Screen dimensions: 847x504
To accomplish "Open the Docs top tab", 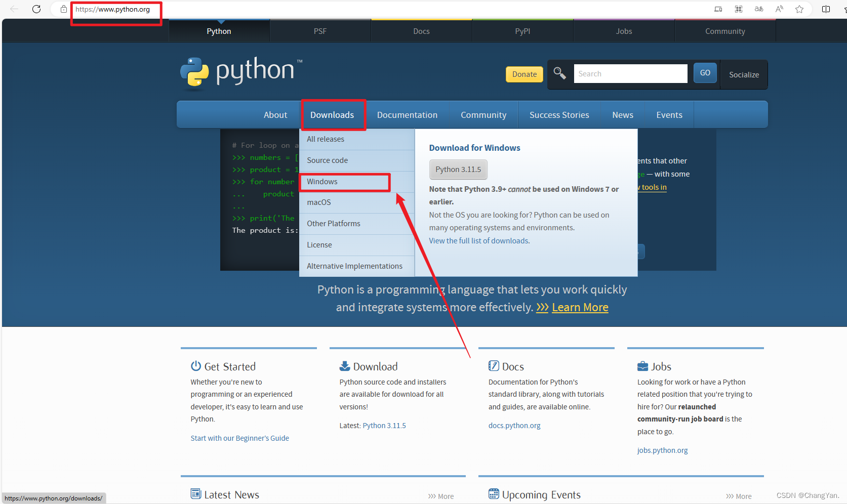I will (x=421, y=31).
